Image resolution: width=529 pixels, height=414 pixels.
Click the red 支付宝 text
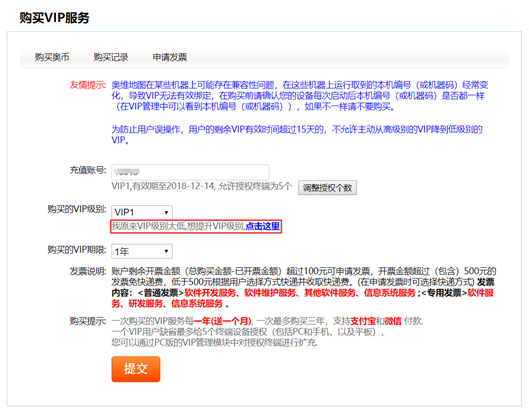tap(363, 321)
